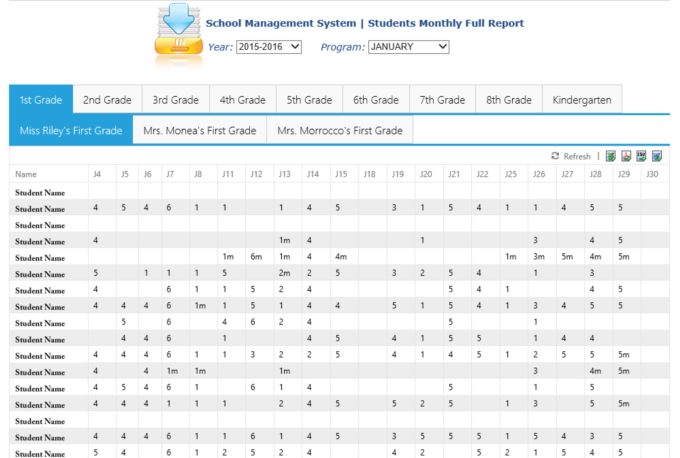Screen dimensions: 680x458
Task: Export report to Excel
Action: point(611,156)
